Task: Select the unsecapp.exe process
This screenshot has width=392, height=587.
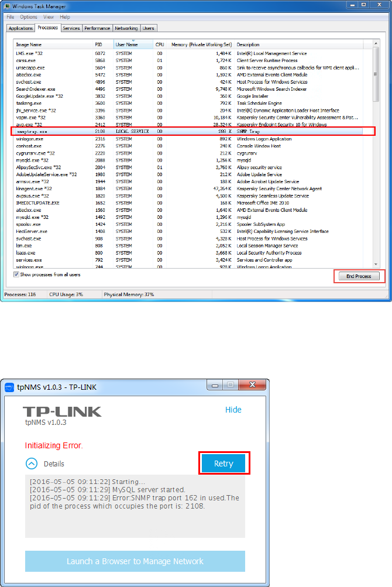Action: pos(189,68)
